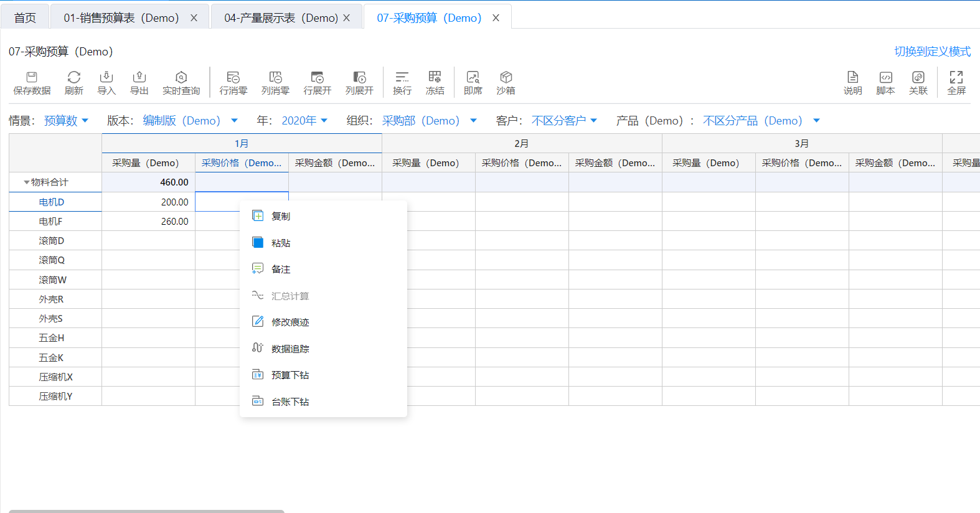Screen dimensions: 980x513
Task: Switch to 01-销售预算表 (Demo) tab
Action: [121, 18]
